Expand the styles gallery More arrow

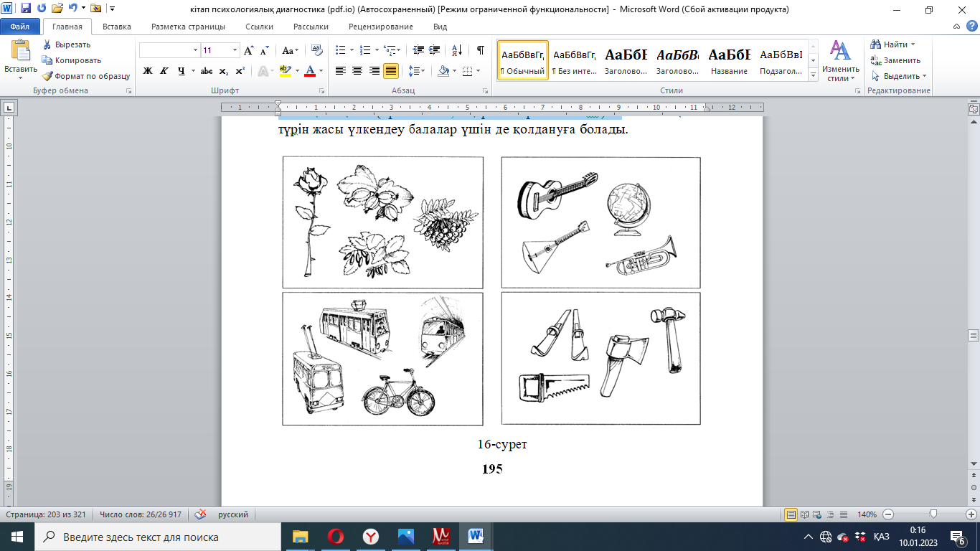pos(813,76)
